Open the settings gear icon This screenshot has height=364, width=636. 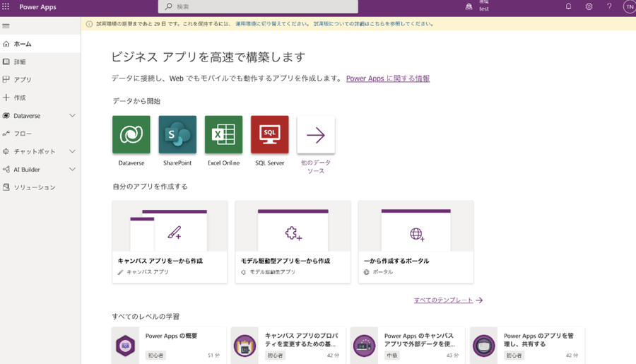tap(589, 6)
